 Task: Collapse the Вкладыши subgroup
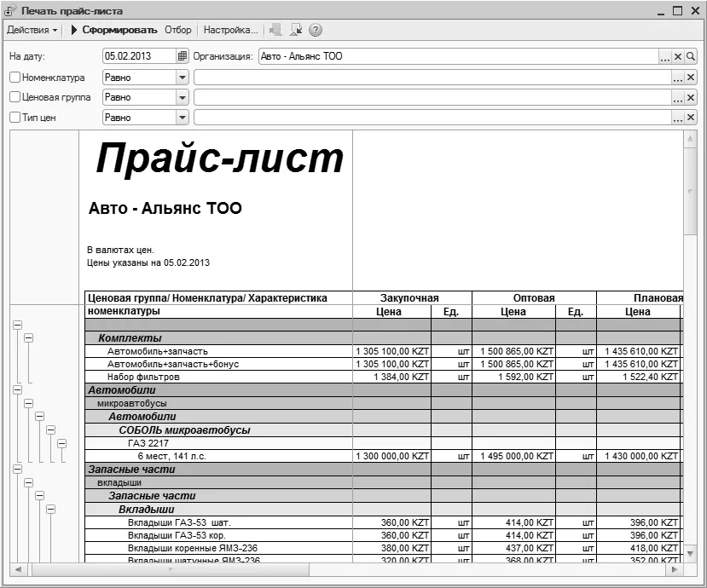click(x=51, y=509)
